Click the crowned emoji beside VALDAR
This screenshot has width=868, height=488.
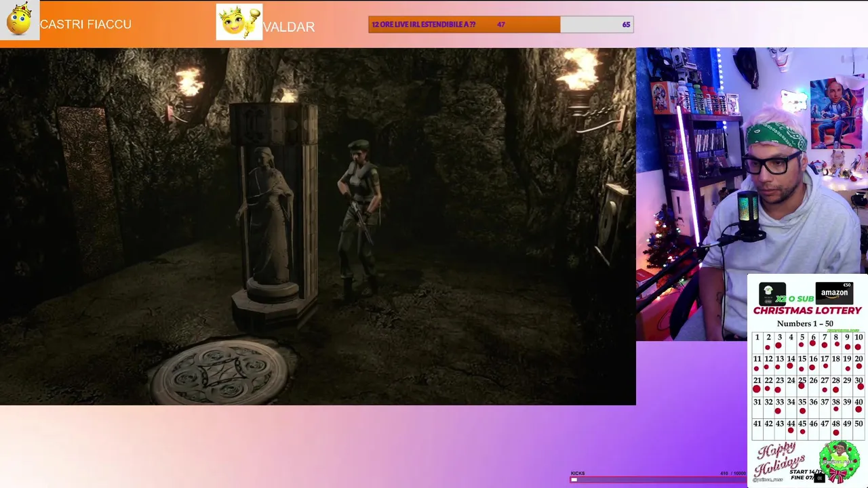[239, 22]
